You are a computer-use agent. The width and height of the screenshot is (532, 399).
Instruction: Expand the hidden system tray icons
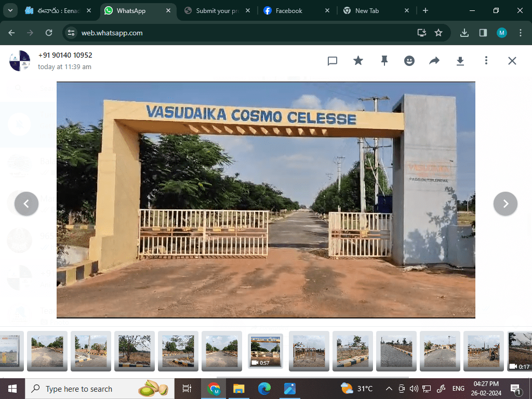click(389, 389)
